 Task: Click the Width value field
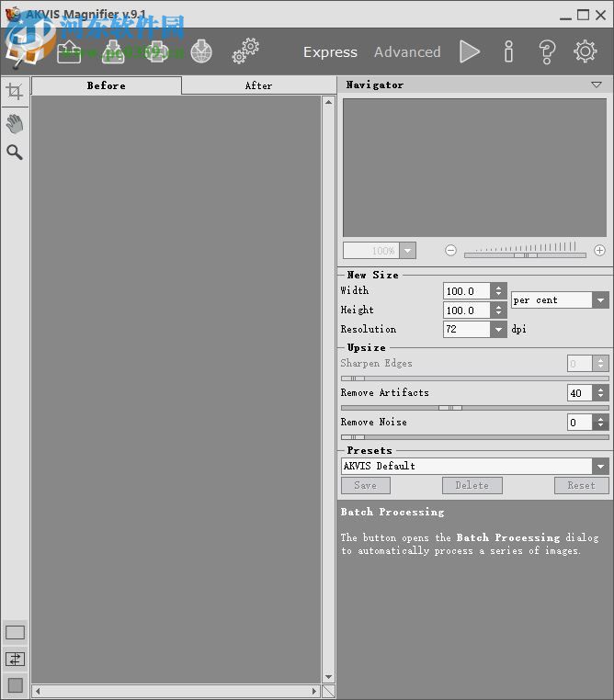(467, 291)
